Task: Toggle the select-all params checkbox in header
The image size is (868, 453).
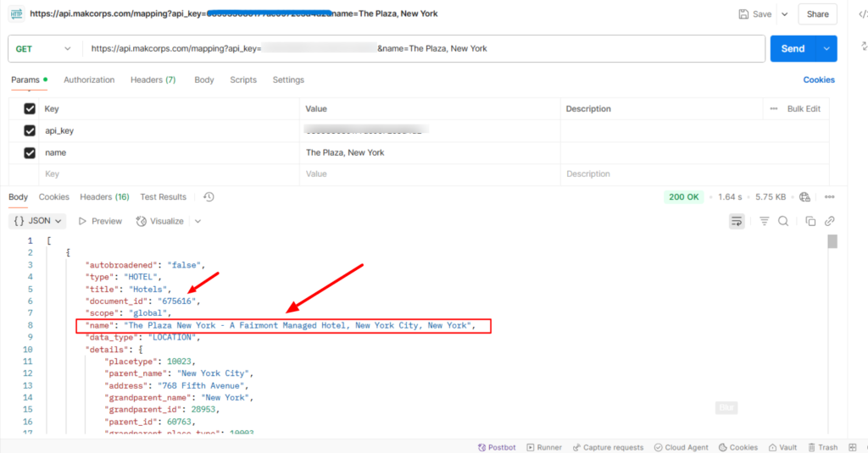Action: tap(30, 109)
